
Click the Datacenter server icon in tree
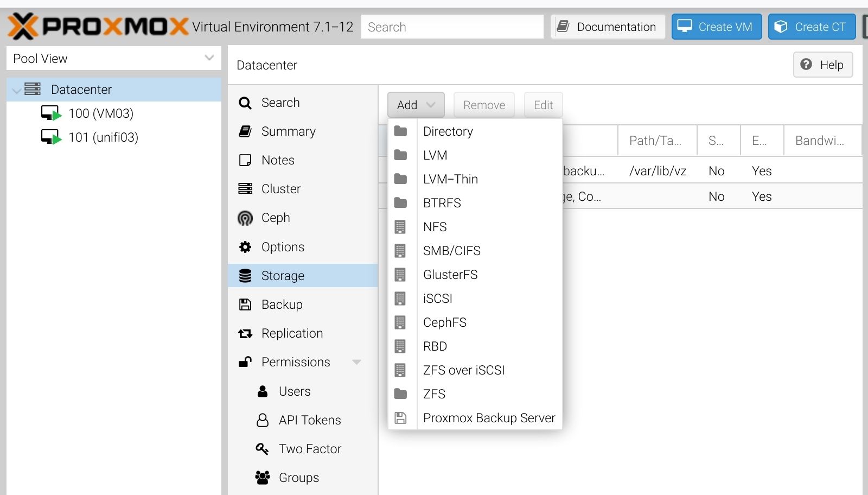pos(33,89)
